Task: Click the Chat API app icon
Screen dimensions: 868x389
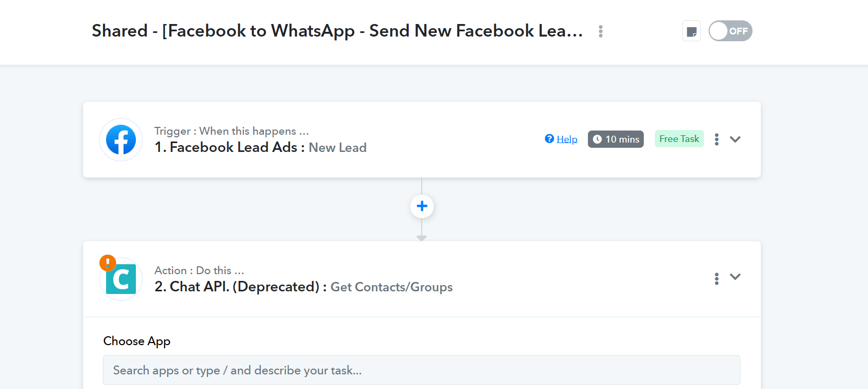Action: click(x=121, y=279)
